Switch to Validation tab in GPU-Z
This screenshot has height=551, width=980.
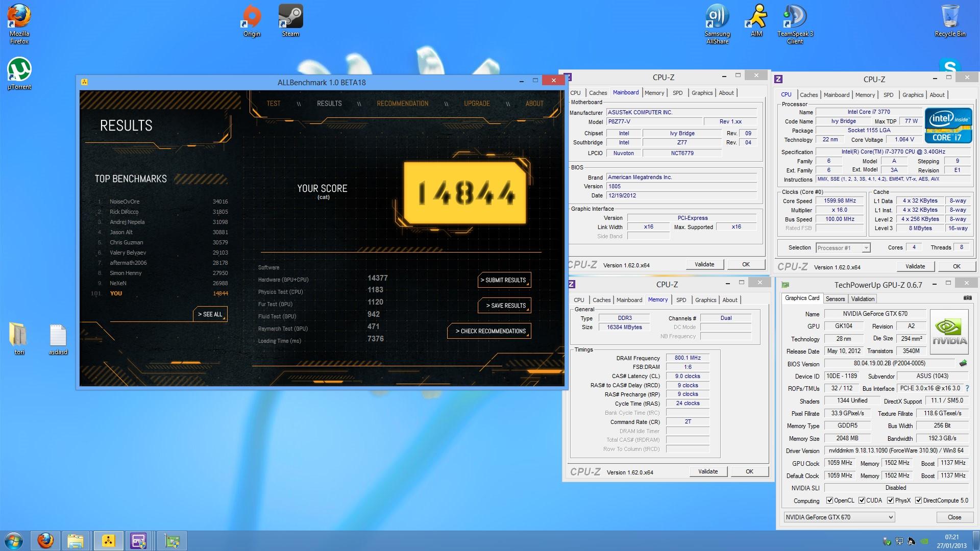(x=863, y=299)
